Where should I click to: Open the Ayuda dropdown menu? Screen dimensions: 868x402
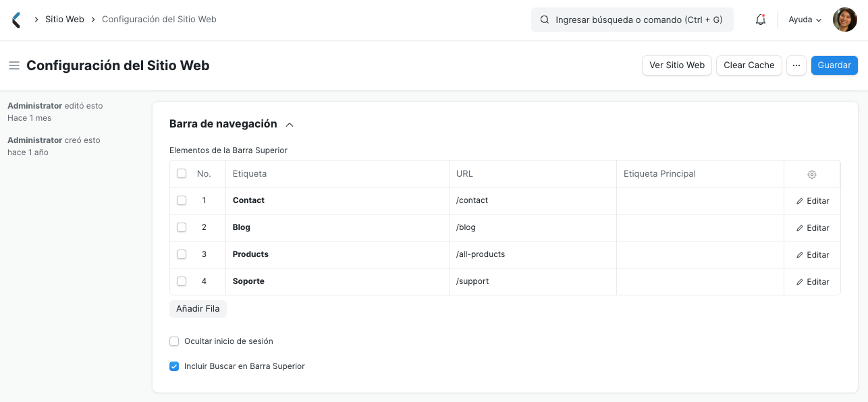805,20
